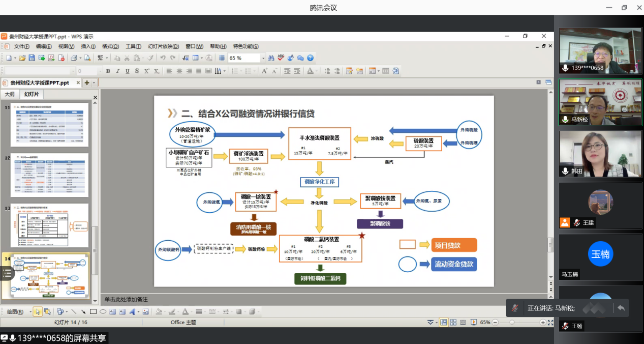
Task: Open the 插入 menu
Action: (88, 46)
